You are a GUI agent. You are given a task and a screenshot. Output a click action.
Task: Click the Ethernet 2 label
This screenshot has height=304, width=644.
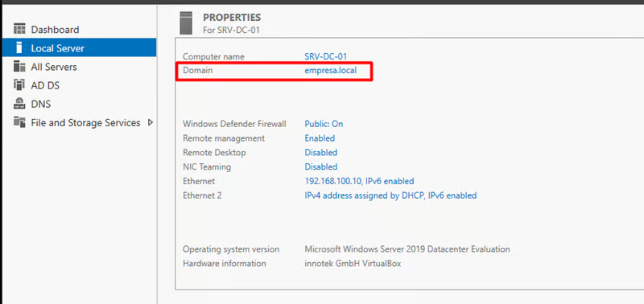click(202, 195)
